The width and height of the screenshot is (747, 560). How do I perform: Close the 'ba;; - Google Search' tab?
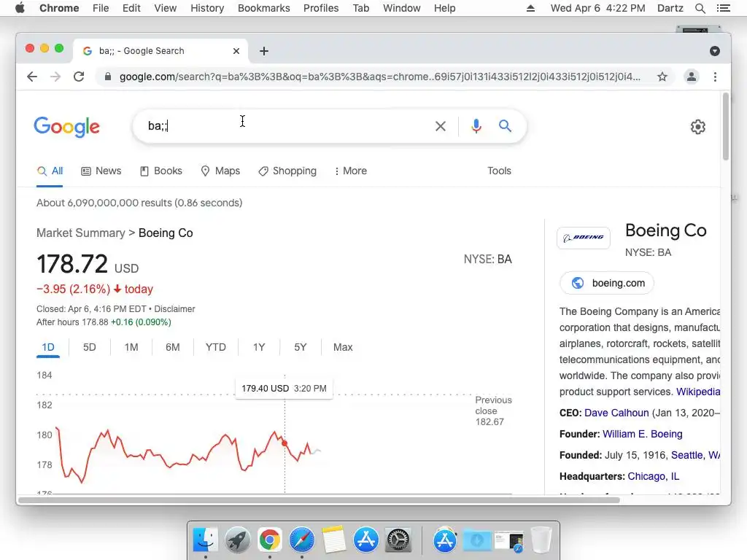pyautogui.click(x=236, y=51)
